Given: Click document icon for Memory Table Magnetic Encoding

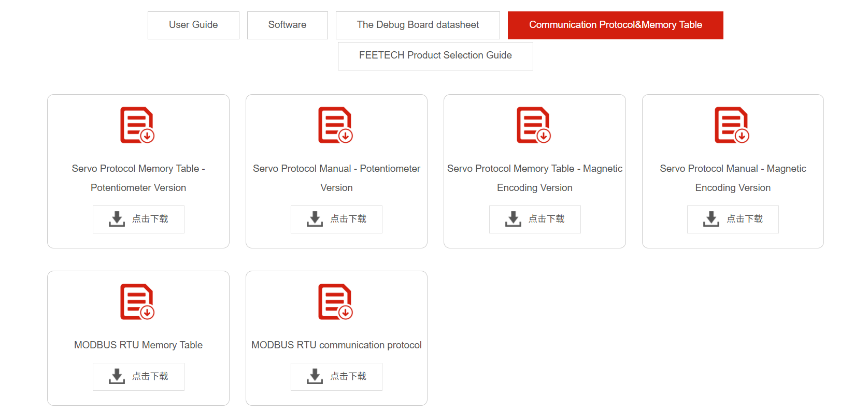Looking at the screenshot, I should click(534, 125).
